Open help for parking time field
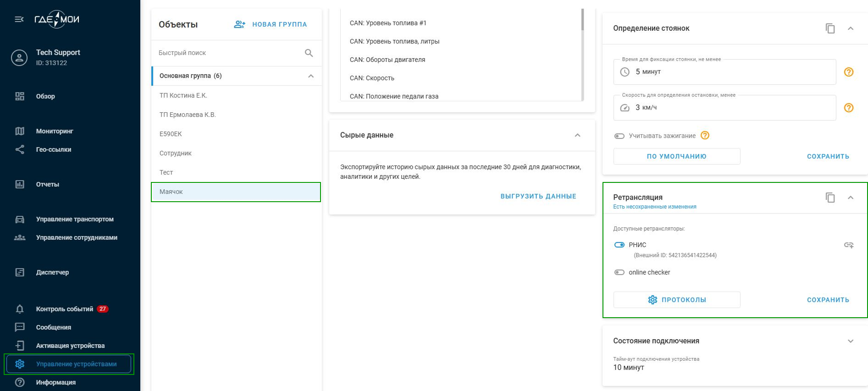The width and height of the screenshot is (868, 391). [849, 72]
